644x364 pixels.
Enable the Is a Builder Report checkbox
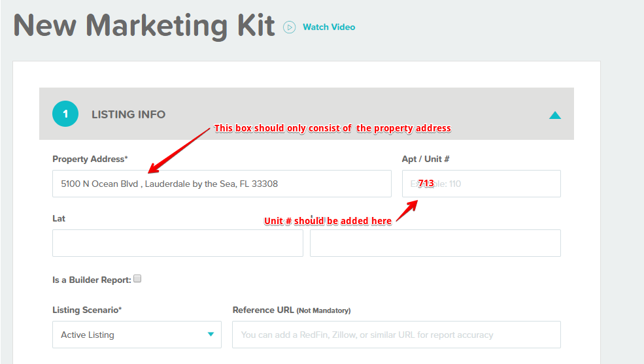(x=137, y=278)
